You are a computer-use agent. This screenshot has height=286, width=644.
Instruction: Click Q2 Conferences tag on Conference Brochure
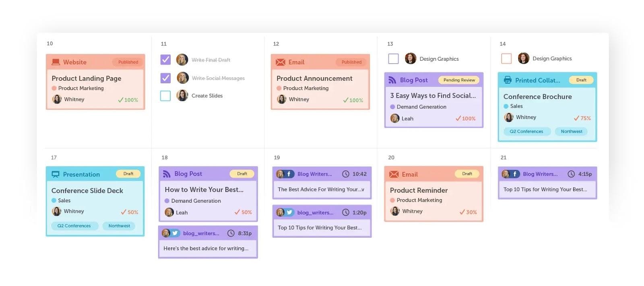tap(526, 132)
